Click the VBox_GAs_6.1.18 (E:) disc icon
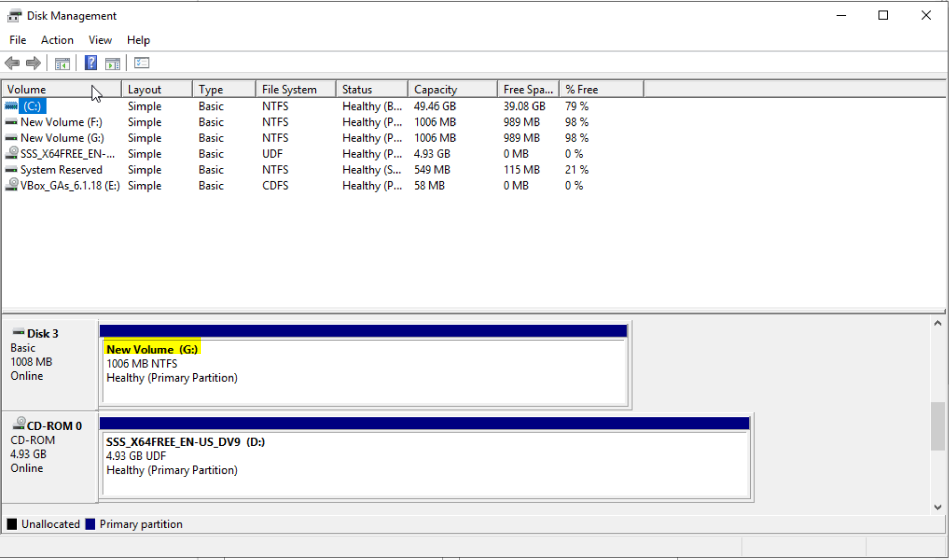The image size is (949, 560). click(x=12, y=185)
